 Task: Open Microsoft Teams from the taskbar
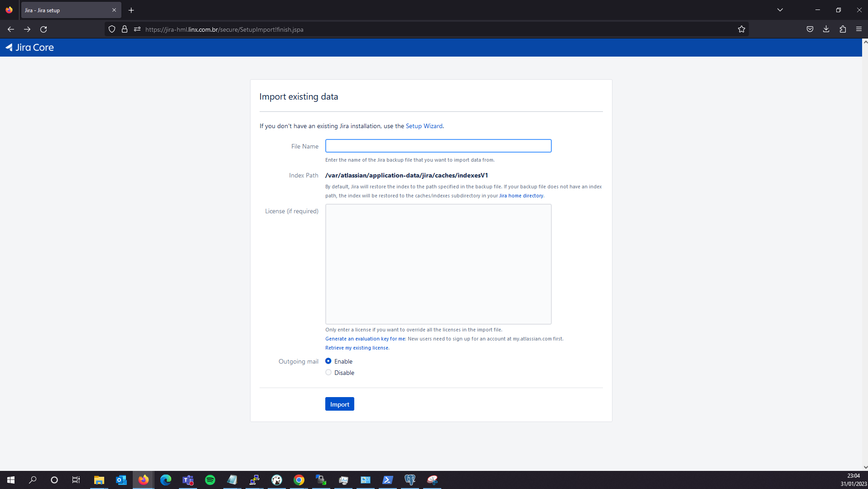pos(188,480)
